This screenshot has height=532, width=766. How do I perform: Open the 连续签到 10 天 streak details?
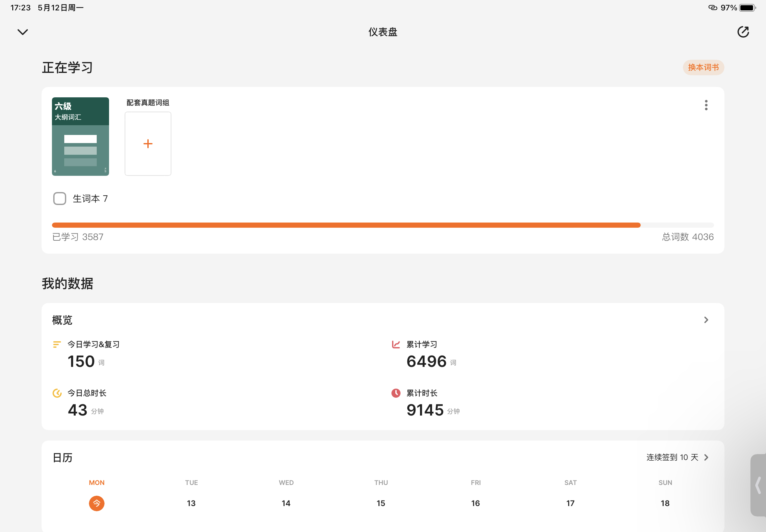(677, 457)
